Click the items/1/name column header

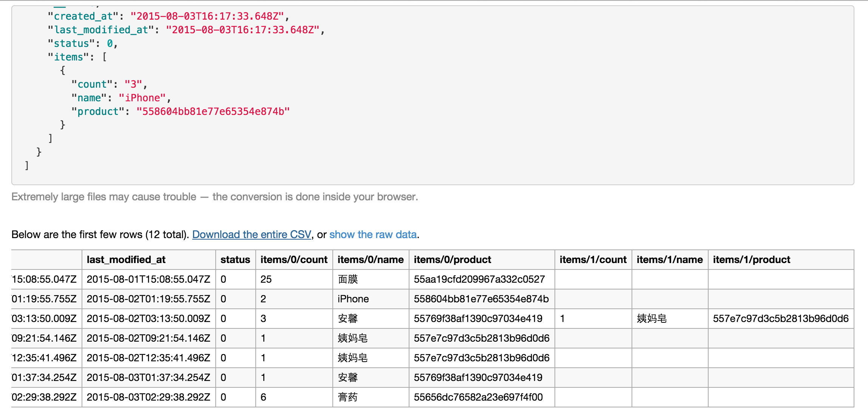click(669, 260)
